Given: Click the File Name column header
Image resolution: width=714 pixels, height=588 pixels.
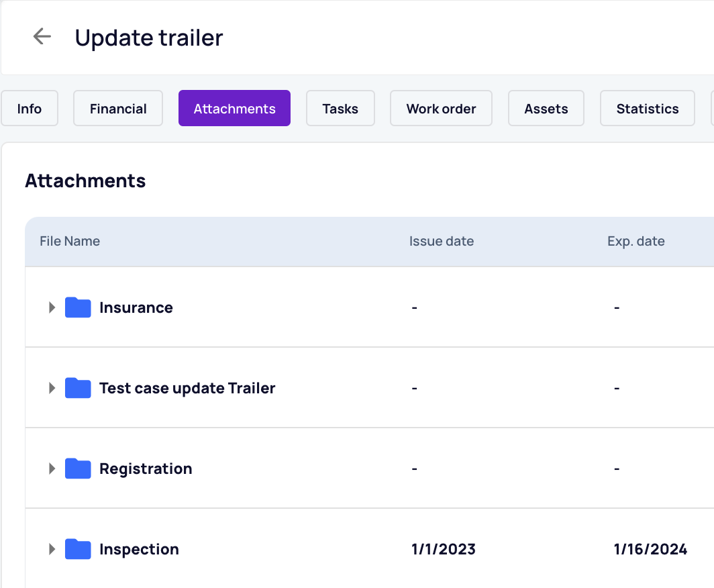Looking at the screenshot, I should tap(70, 241).
